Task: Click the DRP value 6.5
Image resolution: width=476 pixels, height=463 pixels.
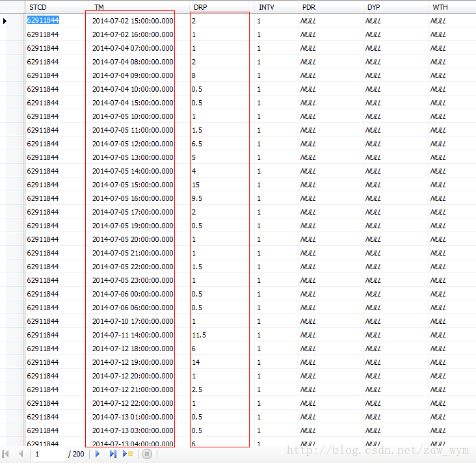Action: coord(197,144)
